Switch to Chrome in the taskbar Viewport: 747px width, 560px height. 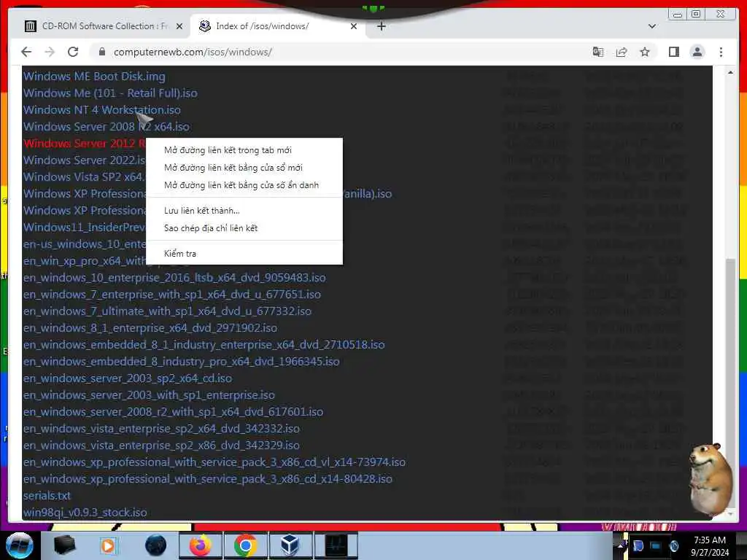click(245, 545)
